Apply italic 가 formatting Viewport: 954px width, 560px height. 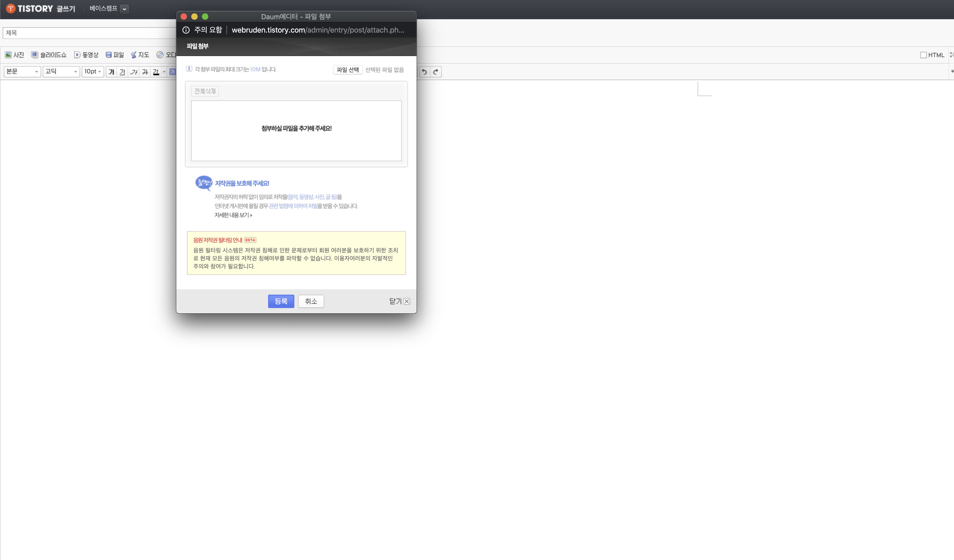[134, 72]
